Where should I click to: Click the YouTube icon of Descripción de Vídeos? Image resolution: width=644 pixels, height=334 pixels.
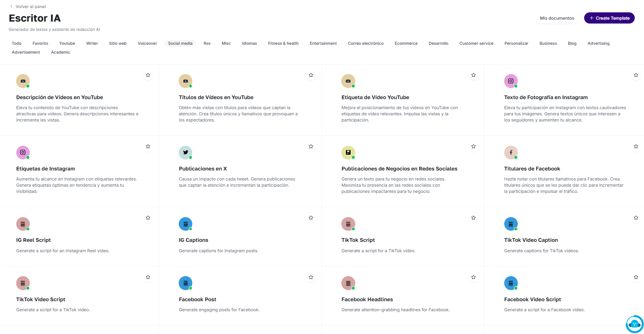tap(23, 81)
